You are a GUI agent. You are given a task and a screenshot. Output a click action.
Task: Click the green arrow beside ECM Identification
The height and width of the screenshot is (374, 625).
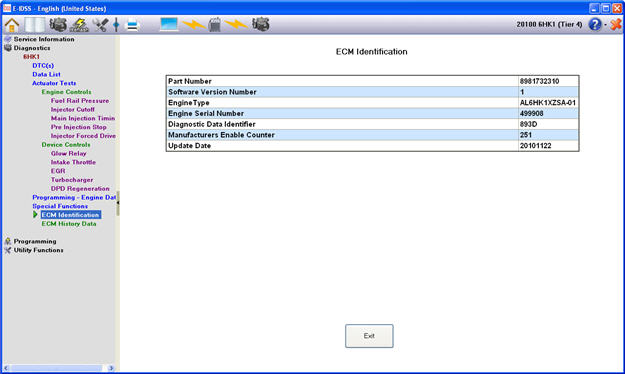pos(35,215)
